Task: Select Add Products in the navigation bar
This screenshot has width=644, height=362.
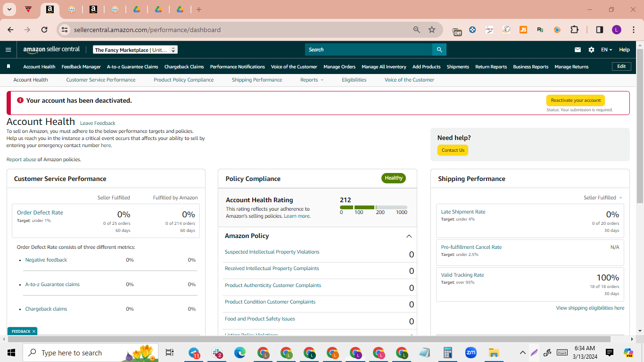Action: tap(427, 66)
